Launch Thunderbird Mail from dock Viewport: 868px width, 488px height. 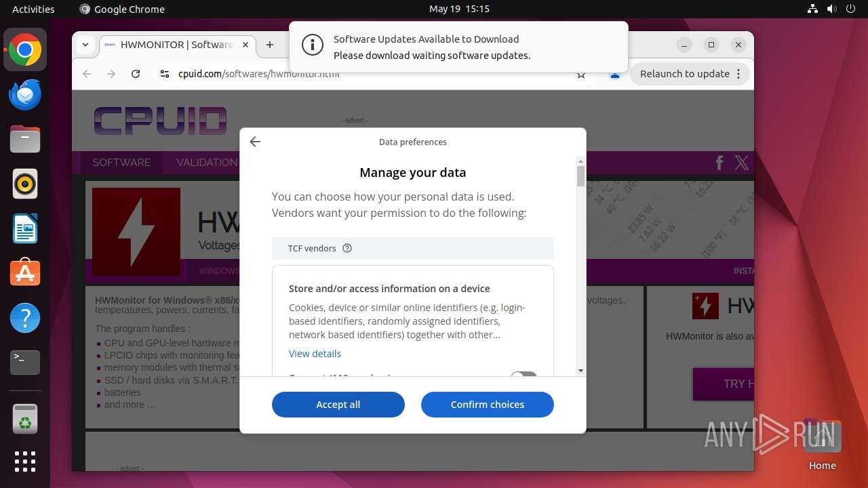click(25, 95)
